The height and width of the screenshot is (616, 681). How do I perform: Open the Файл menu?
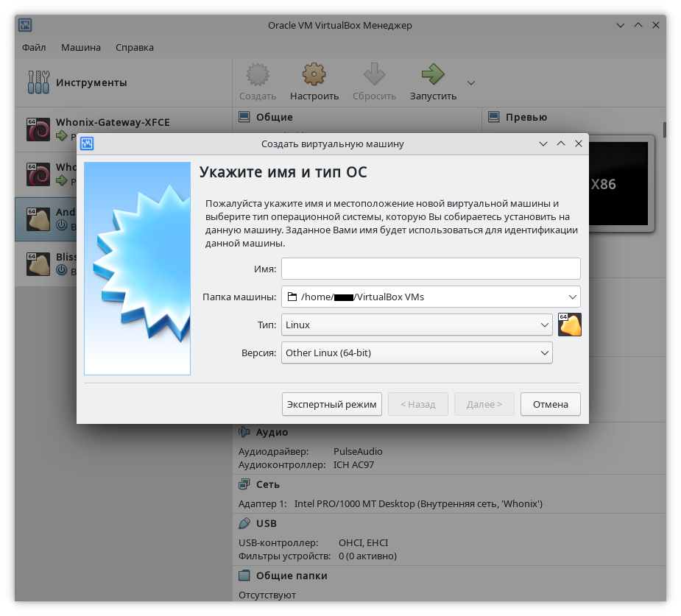point(34,47)
